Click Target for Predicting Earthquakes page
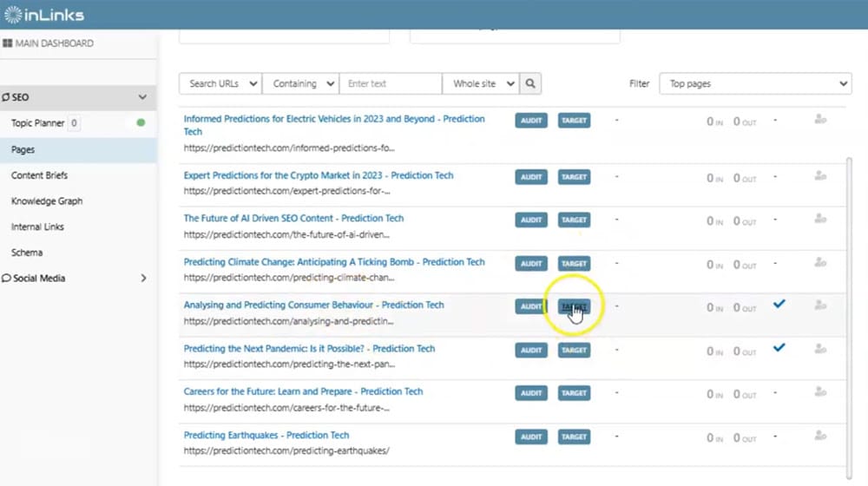Screen dimensions: 868x486 [x=574, y=437]
